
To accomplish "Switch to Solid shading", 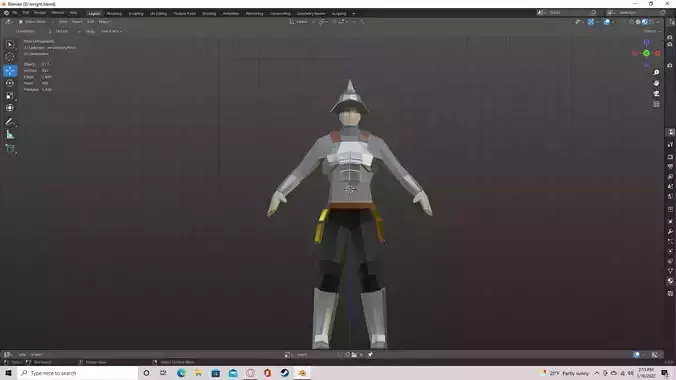I will (638, 22).
